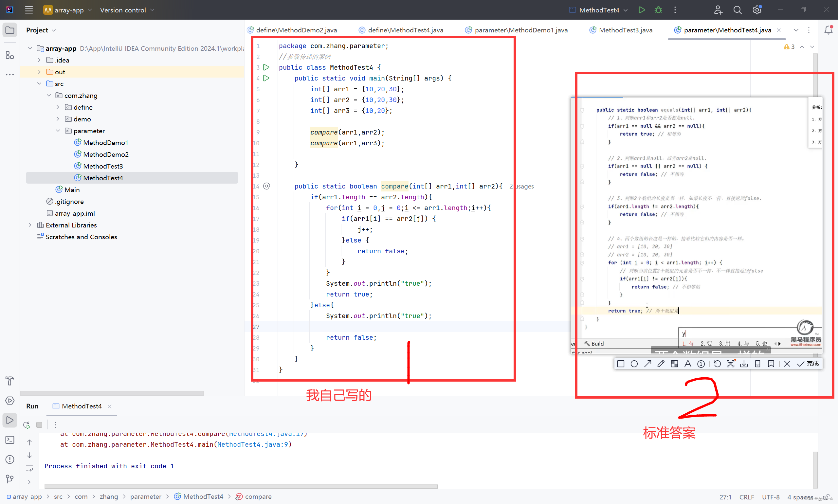Switch to define\MethodTest4.java tab
Screen dimensions: 838x504
[401, 30]
